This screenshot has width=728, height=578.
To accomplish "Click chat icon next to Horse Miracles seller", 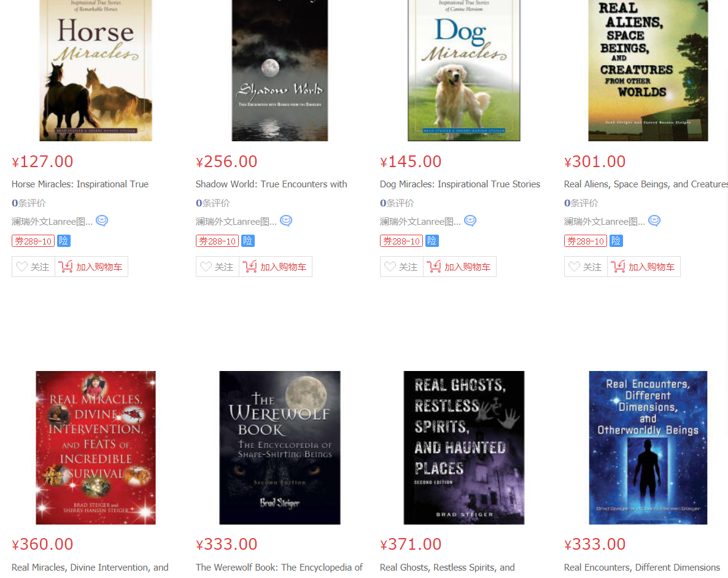I will [102, 221].
